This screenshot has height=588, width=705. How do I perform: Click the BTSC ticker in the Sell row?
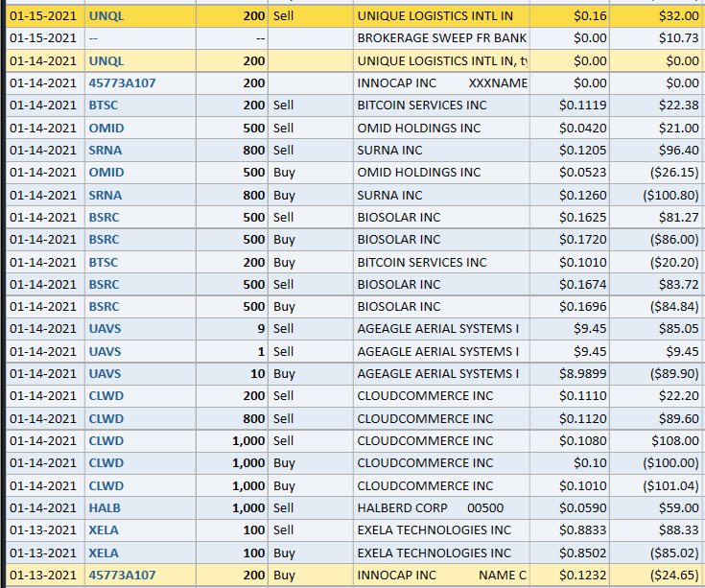click(105, 106)
